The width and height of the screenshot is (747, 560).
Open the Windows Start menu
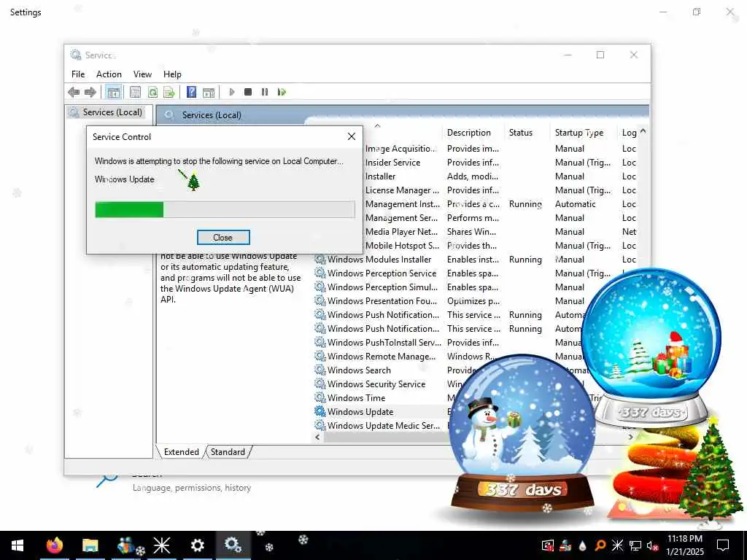click(18, 545)
